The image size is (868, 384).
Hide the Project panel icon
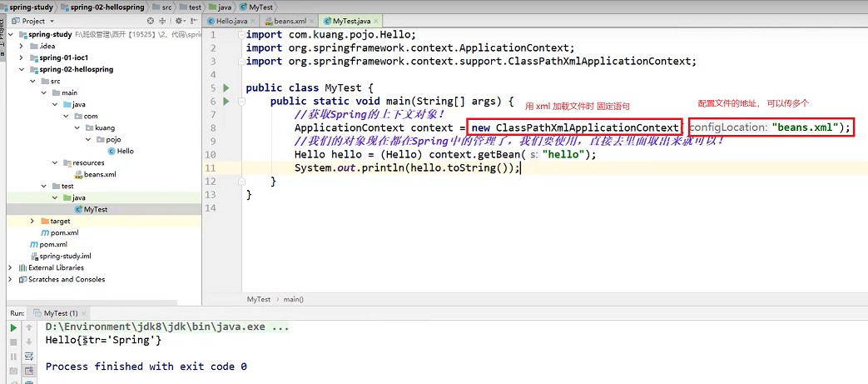point(193,21)
